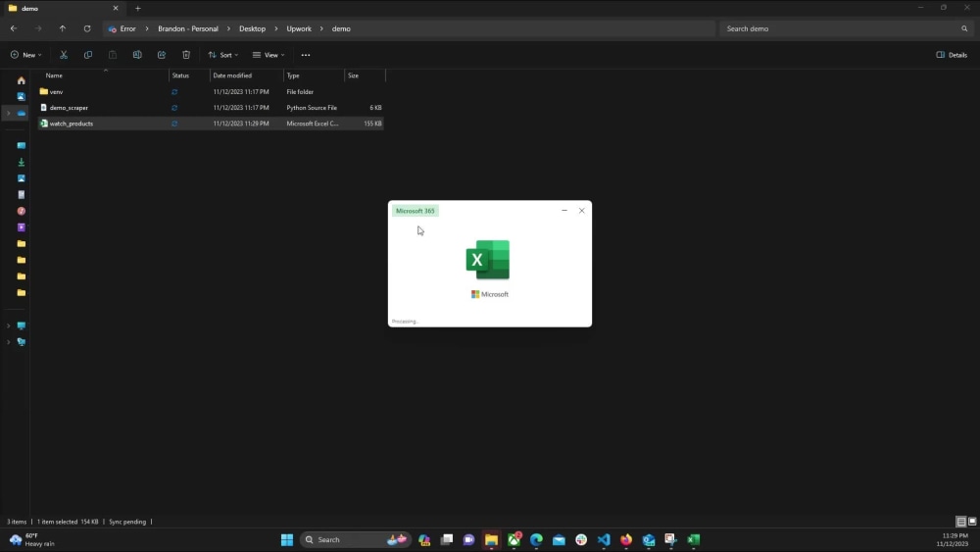Sort by the Name column header
Screen dimensions: 980x552
tap(105, 75)
